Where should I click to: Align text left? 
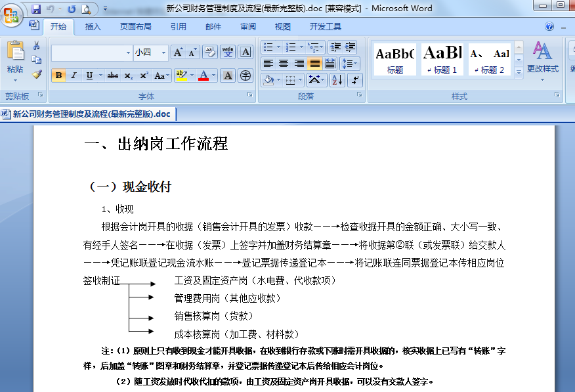[268, 64]
